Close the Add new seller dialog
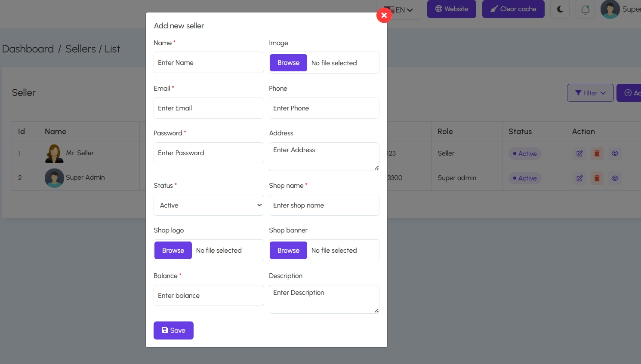Viewport: 641px width, 364px height. 384,15
